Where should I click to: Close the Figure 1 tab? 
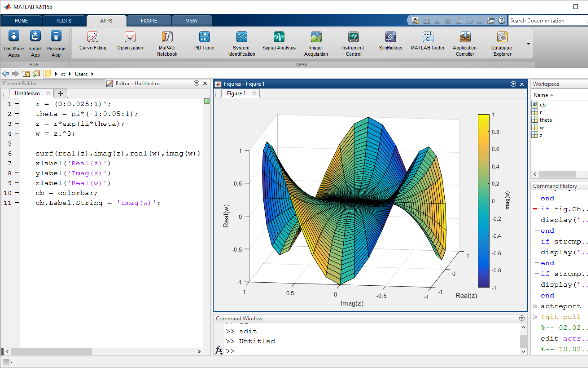pyautogui.click(x=254, y=93)
